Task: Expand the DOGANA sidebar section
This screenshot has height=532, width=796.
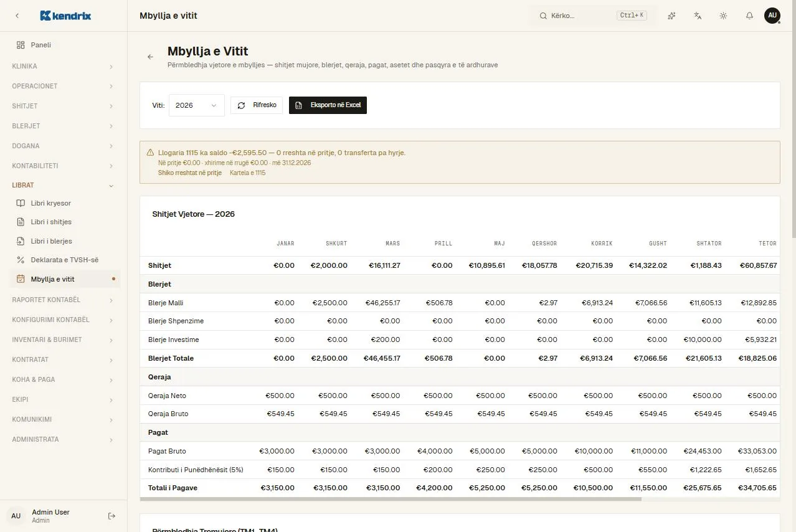Action: tap(64, 146)
